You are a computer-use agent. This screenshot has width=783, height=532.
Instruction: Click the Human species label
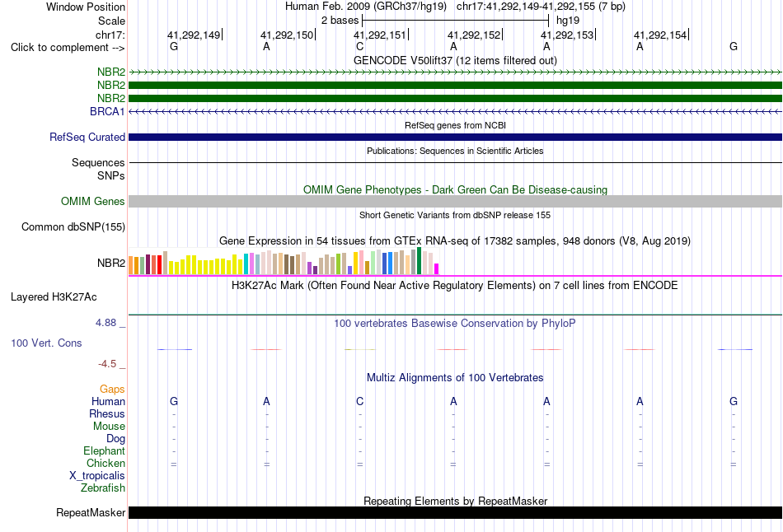(108, 401)
